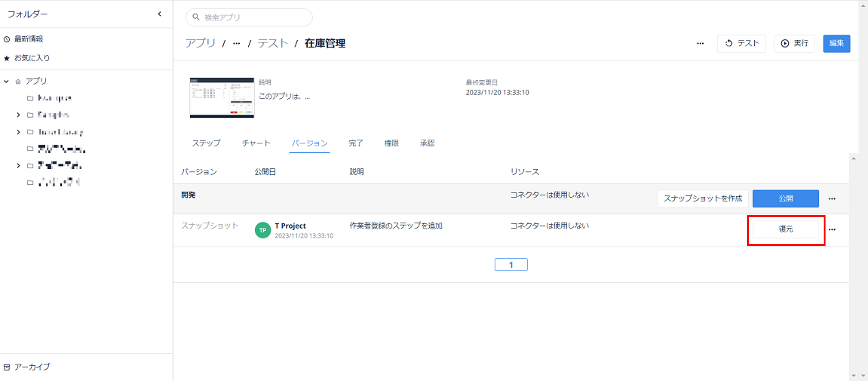Go to page 1 in pagination
The height and width of the screenshot is (381, 868).
(x=511, y=265)
